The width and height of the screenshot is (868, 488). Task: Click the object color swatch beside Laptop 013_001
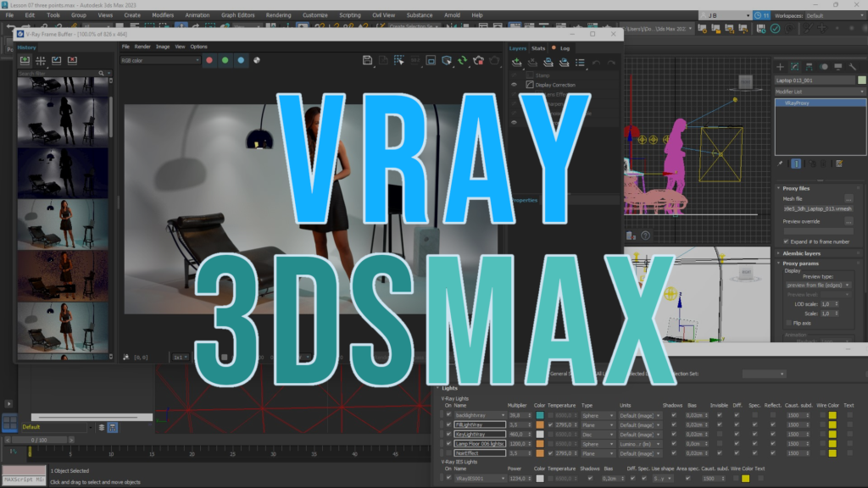coord(862,80)
